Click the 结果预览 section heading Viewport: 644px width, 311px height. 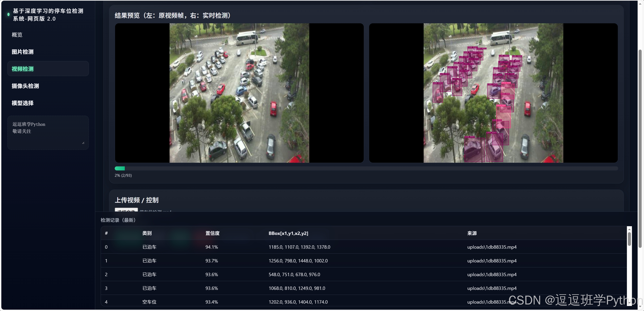click(x=173, y=15)
